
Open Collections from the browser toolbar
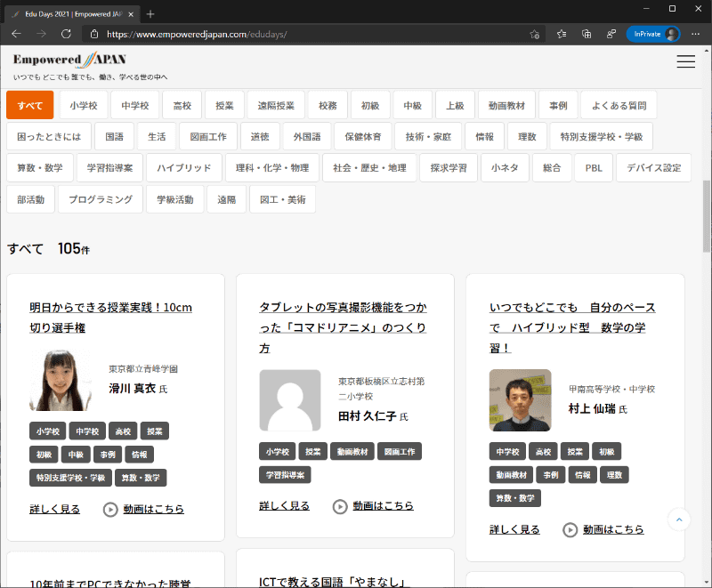(586, 34)
